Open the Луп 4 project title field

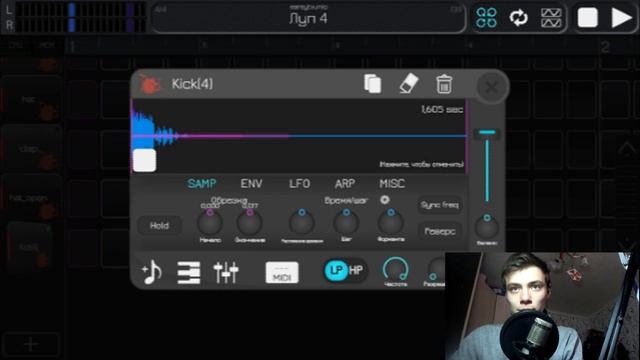308,18
